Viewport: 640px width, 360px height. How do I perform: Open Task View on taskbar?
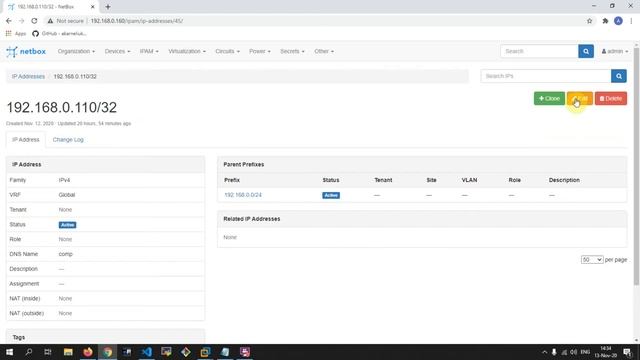coord(48,352)
